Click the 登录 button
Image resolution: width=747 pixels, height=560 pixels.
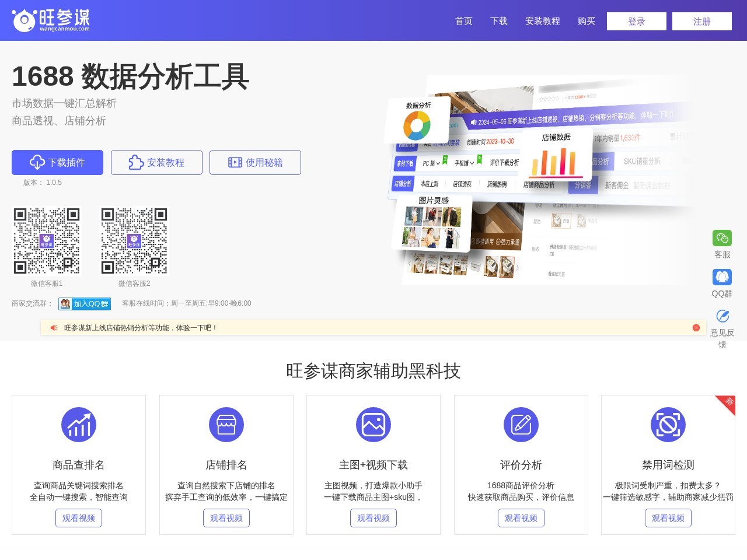coord(637,22)
